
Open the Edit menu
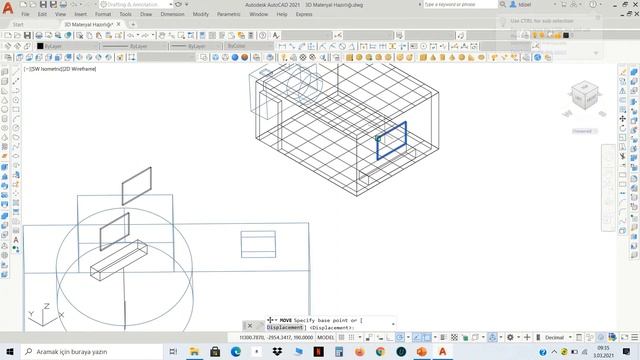42,14
